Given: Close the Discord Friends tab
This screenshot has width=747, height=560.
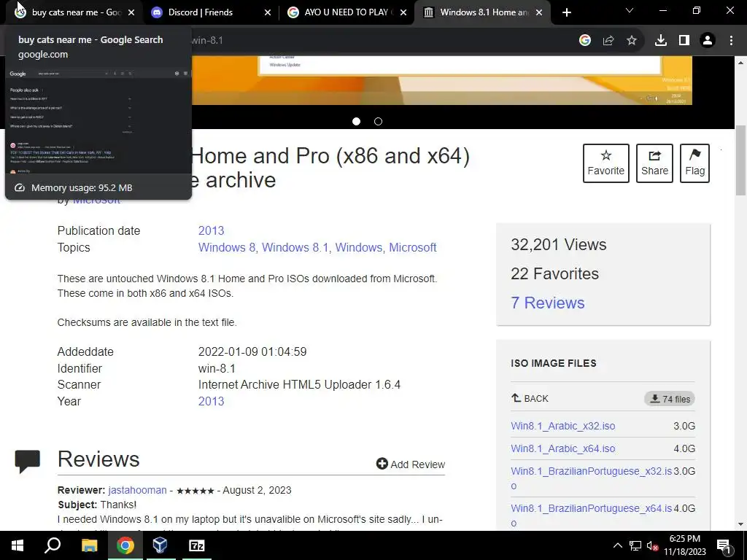Looking at the screenshot, I should (x=268, y=12).
